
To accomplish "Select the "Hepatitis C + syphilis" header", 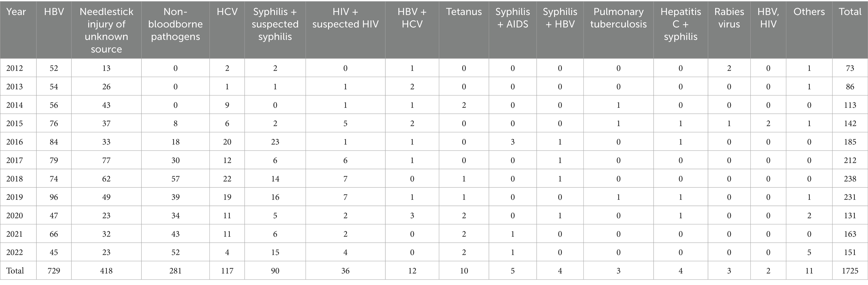I will (x=680, y=24).
